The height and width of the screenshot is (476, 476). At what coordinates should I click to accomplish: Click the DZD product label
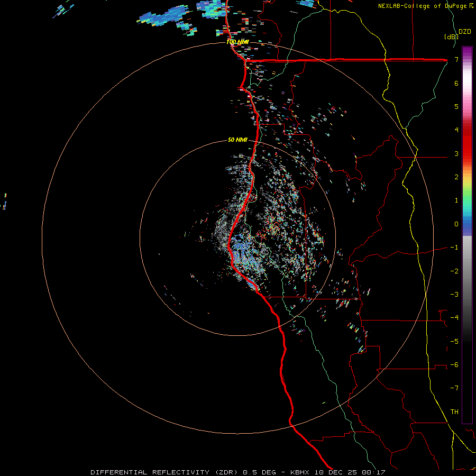coord(465,32)
